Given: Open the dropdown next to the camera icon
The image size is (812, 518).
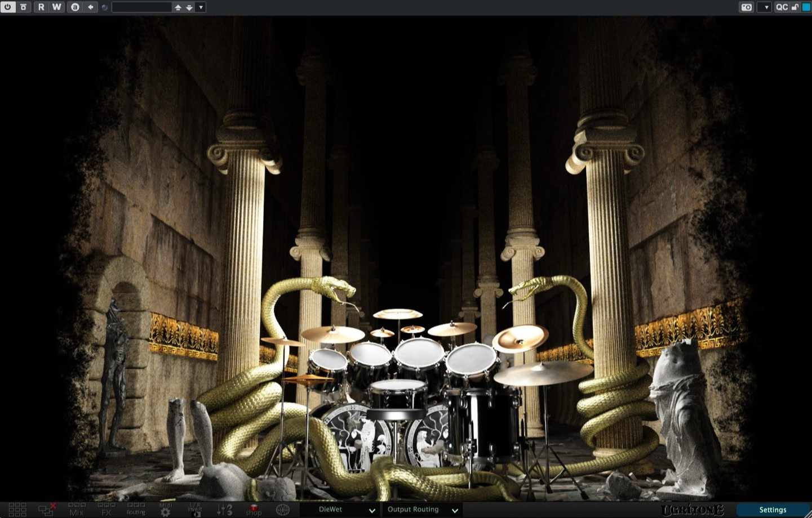Looking at the screenshot, I should click(x=765, y=7).
